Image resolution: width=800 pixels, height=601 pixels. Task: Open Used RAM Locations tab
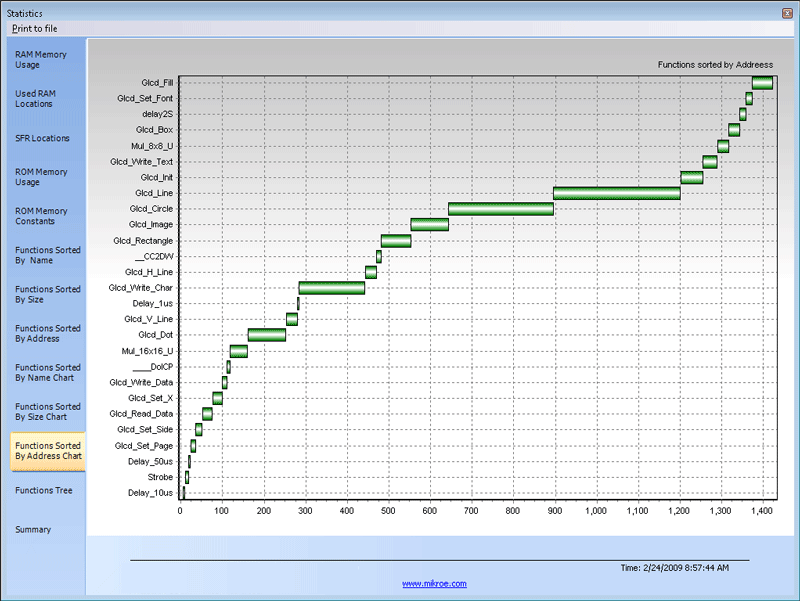click(x=35, y=98)
